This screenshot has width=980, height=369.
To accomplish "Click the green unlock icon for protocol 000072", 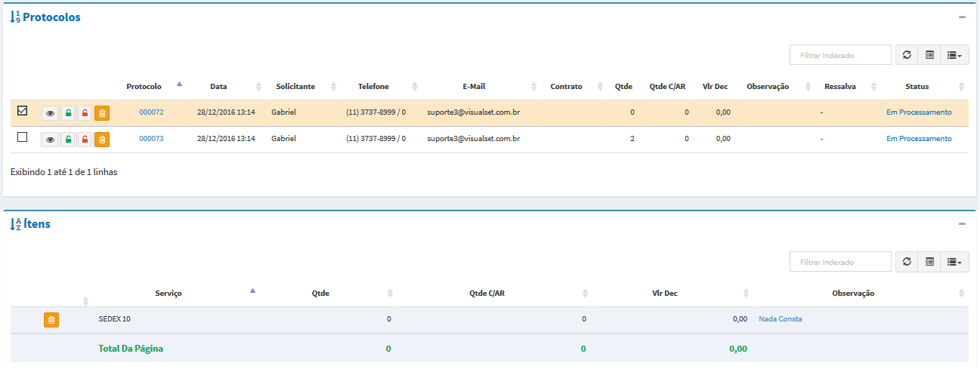I will tap(68, 113).
